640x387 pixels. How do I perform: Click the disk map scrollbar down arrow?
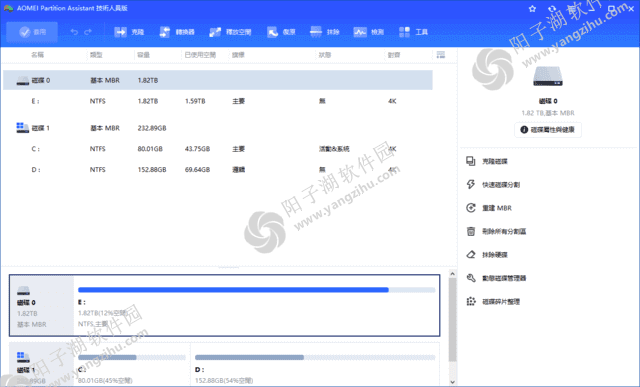coord(452,382)
